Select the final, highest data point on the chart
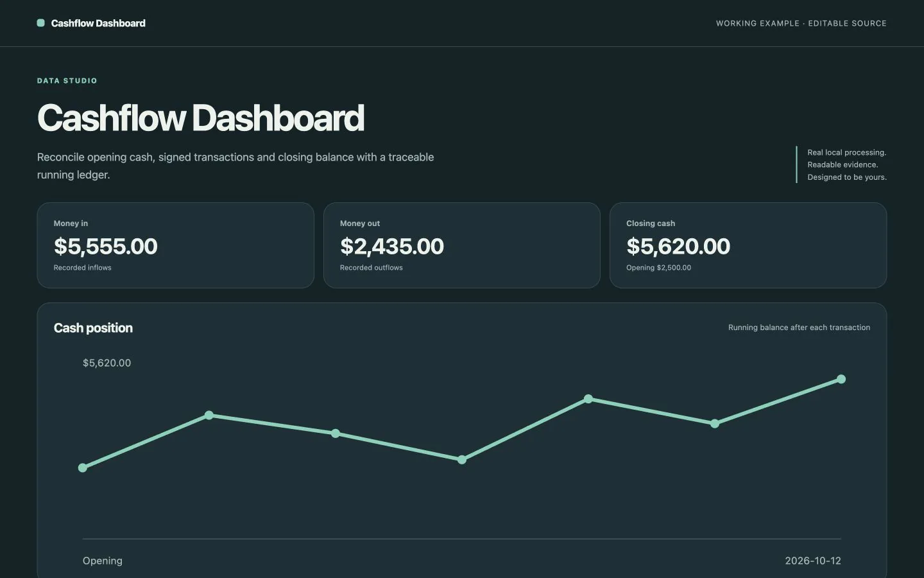Image resolution: width=924 pixels, height=578 pixels. tap(841, 379)
